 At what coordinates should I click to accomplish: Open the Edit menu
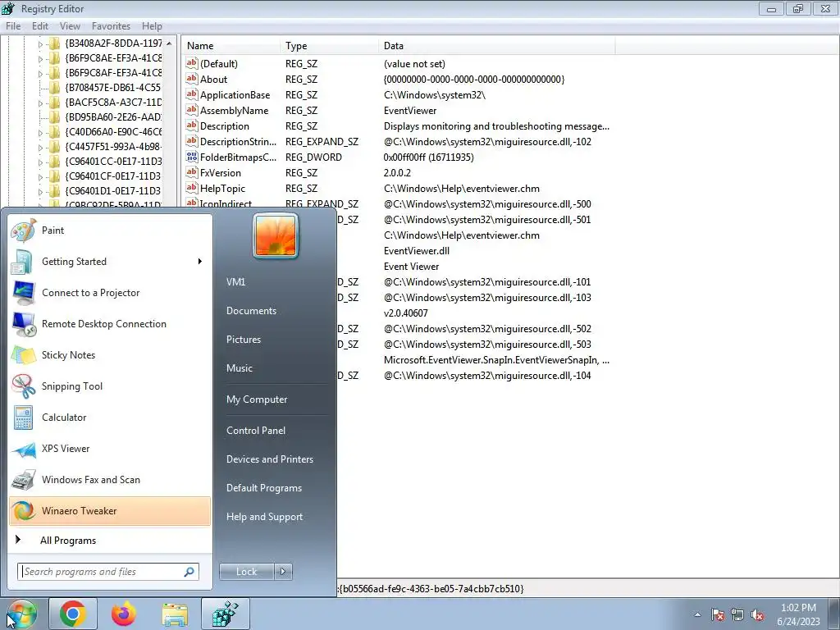click(x=40, y=25)
